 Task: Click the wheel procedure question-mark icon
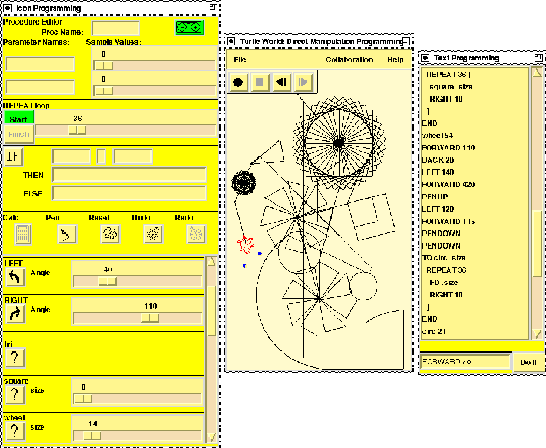coord(15,431)
